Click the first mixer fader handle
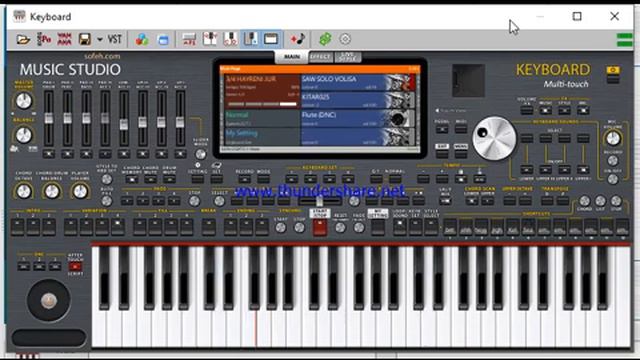The image size is (640, 360). (x=49, y=119)
